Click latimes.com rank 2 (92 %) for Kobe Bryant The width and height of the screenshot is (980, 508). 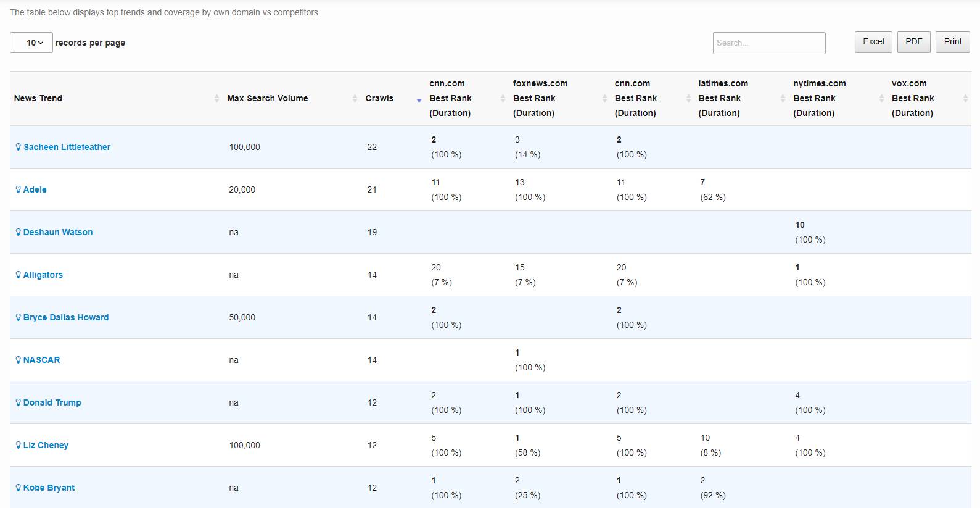[x=713, y=488]
